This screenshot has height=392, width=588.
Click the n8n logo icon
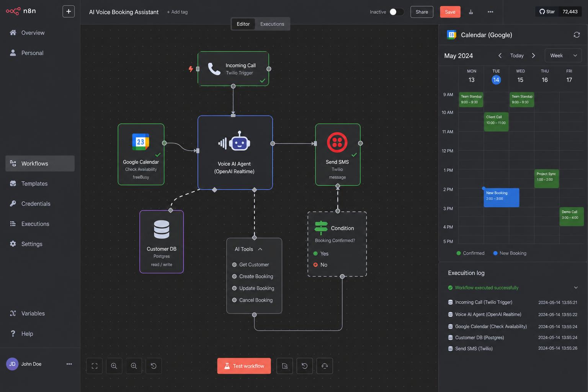pos(13,11)
